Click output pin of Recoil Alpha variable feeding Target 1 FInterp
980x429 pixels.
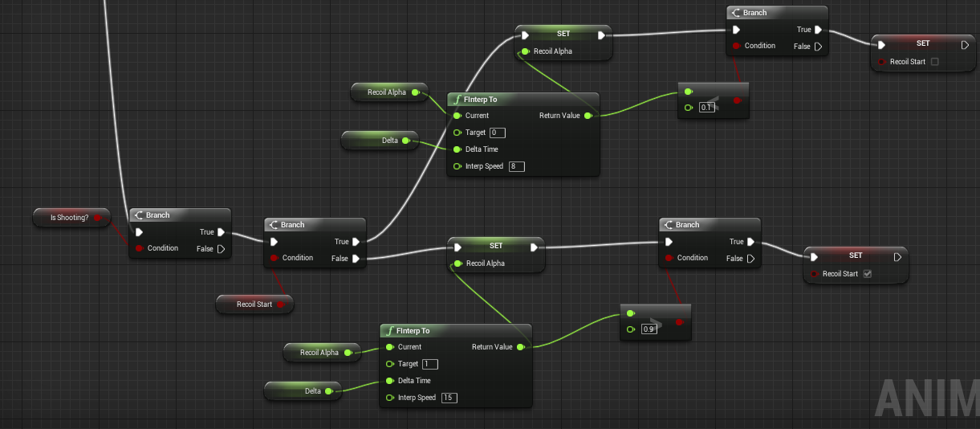348,353
